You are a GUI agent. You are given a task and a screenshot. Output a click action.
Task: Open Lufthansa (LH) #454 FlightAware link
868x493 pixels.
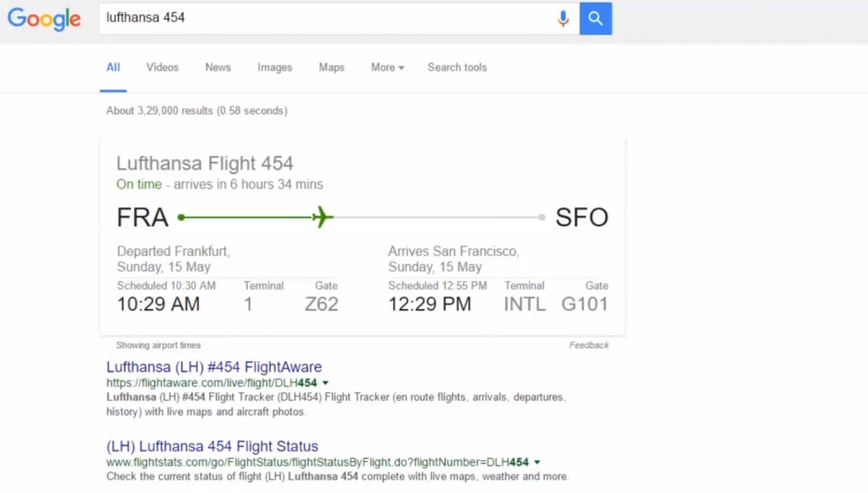pyautogui.click(x=214, y=367)
